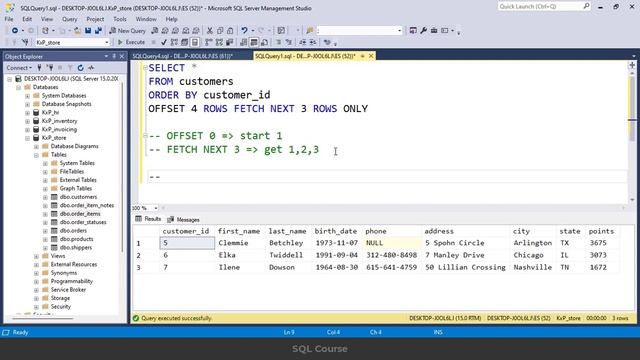Click the Display Estimated Execution Plan icon
640x360 pixels.
click(174, 42)
